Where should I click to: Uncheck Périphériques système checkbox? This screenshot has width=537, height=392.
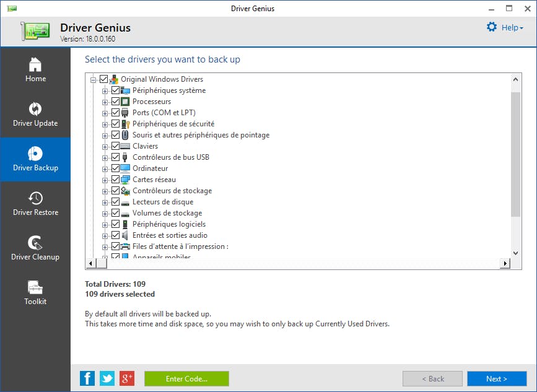pyautogui.click(x=115, y=90)
